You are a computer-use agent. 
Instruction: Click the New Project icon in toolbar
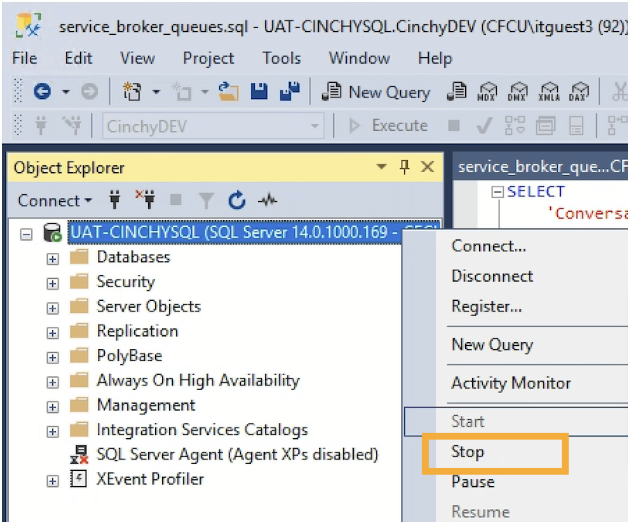(x=132, y=92)
